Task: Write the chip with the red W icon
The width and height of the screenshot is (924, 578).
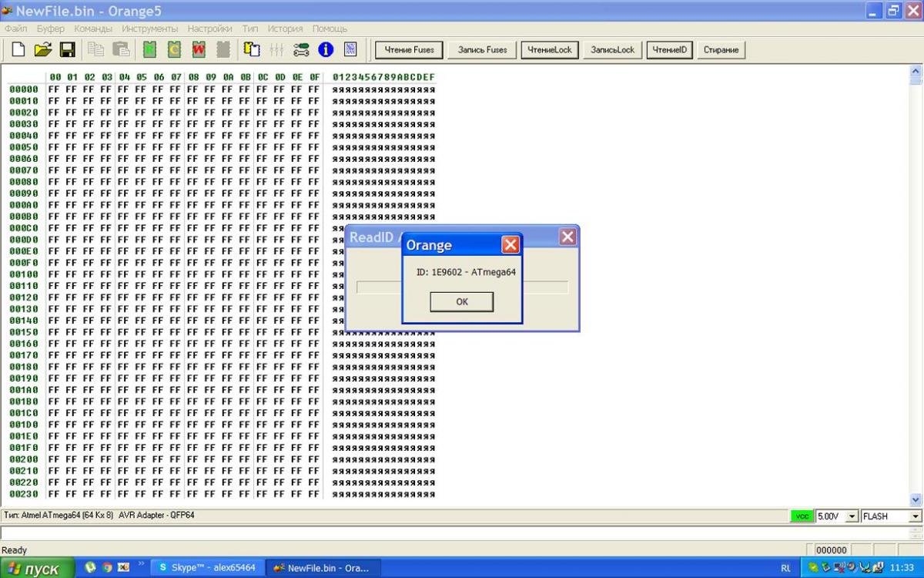Action: [199, 50]
